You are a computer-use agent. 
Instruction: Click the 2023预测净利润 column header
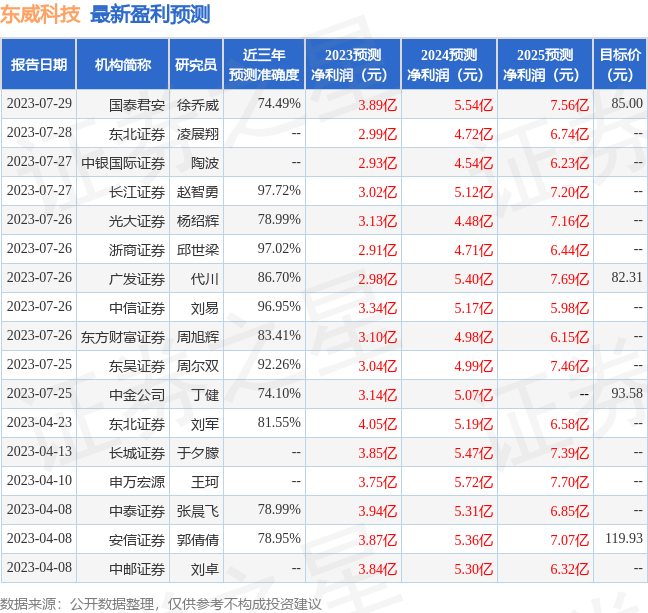click(353, 64)
